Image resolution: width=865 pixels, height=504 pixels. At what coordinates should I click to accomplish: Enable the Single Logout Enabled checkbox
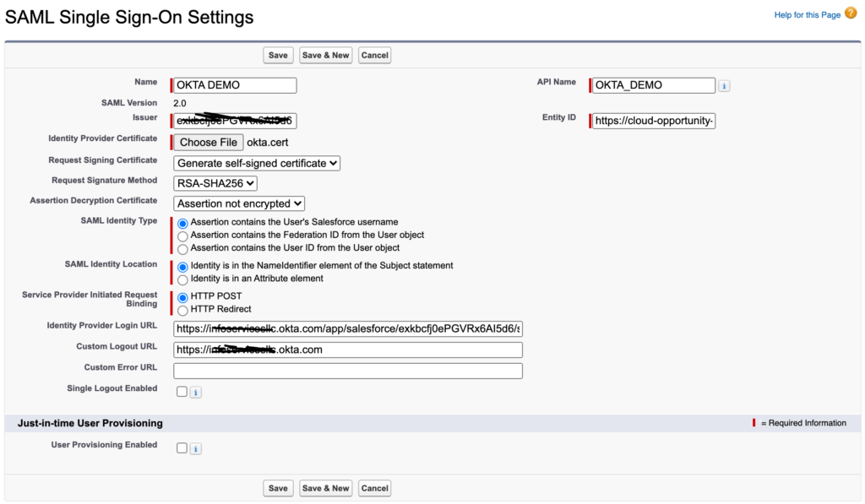pyautogui.click(x=182, y=391)
